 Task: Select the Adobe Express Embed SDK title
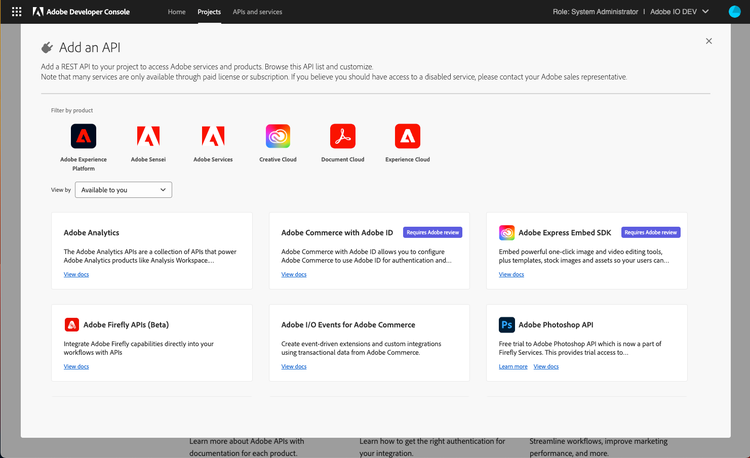tap(565, 233)
